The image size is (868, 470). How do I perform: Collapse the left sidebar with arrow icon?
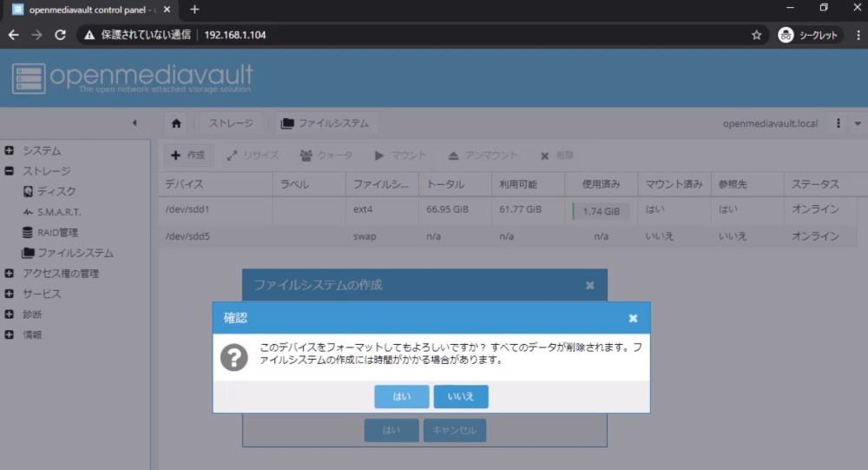135,123
